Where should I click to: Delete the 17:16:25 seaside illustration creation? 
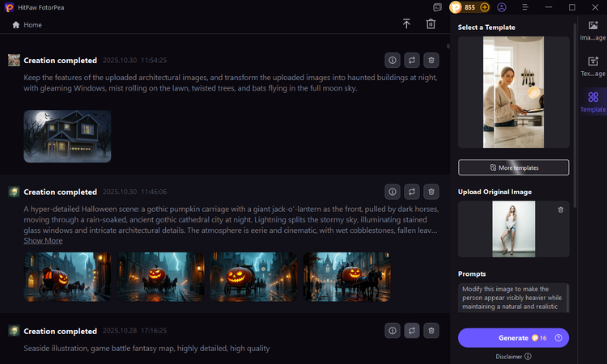[431, 331]
